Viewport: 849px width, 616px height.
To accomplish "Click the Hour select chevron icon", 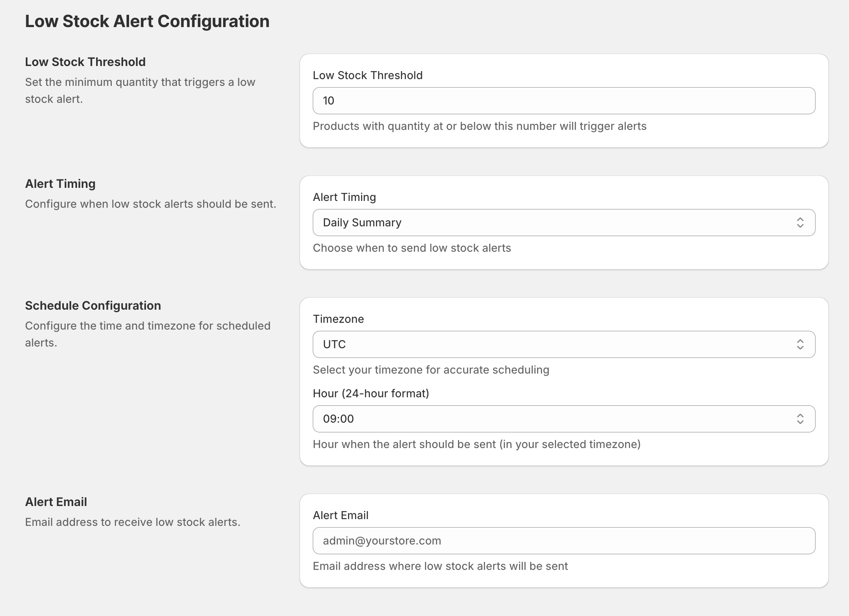I will tap(800, 419).
